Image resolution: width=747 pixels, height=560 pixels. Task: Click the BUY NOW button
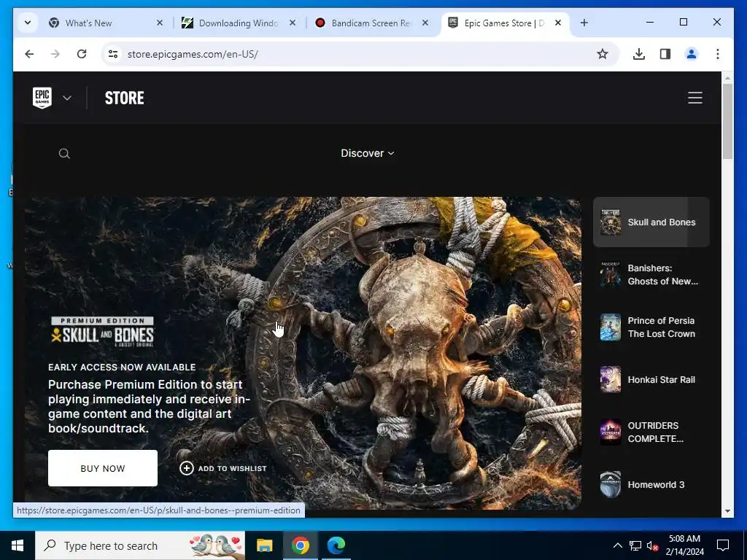[103, 468]
